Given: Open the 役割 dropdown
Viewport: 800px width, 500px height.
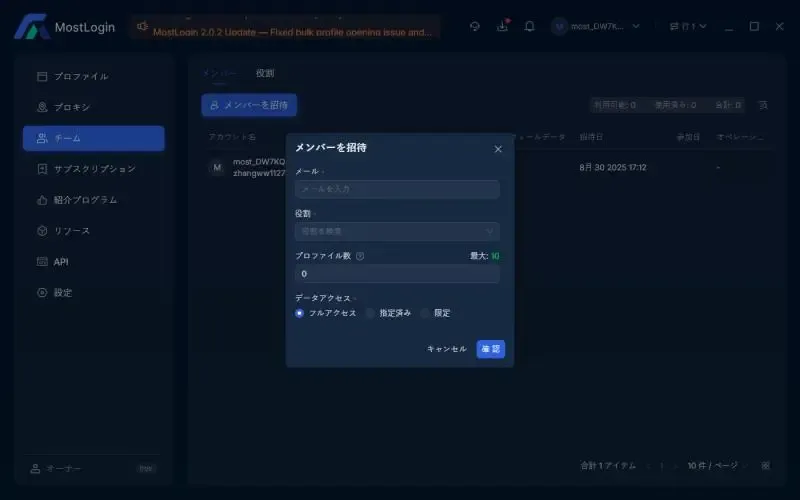Looking at the screenshot, I should coord(397,232).
